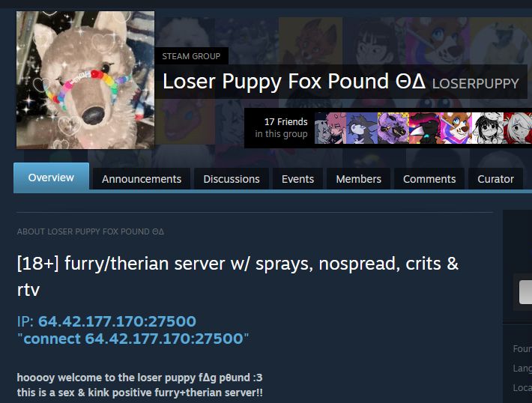
Task: Open the Comments tab
Action: click(x=429, y=179)
